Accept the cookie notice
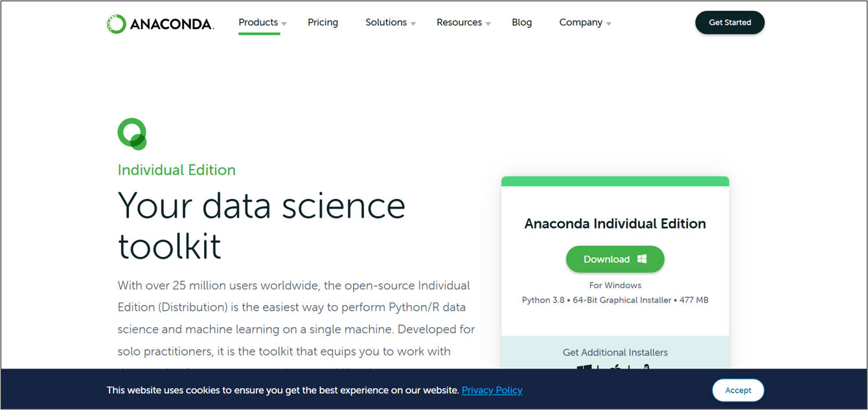Viewport: 868px width, 410px height. (738, 390)
